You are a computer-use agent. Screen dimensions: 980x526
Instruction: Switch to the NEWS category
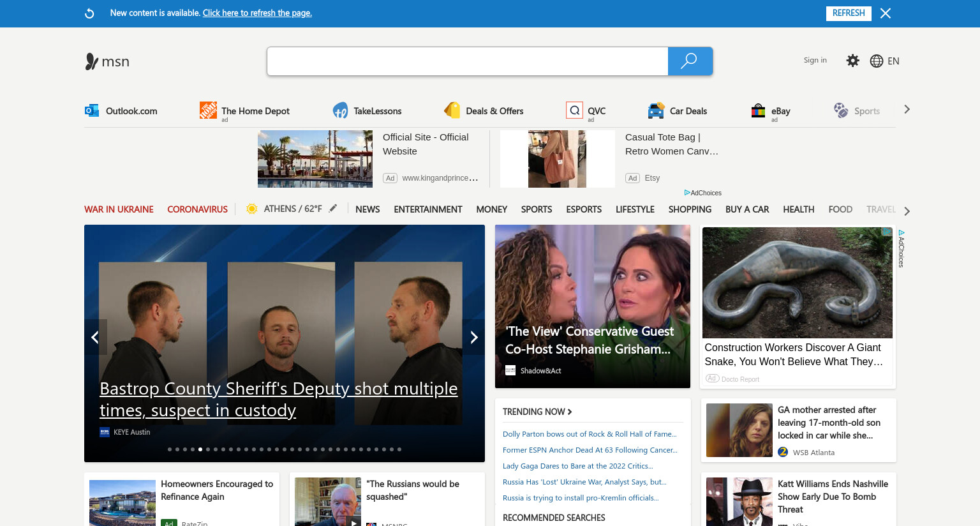pos(367,209)
